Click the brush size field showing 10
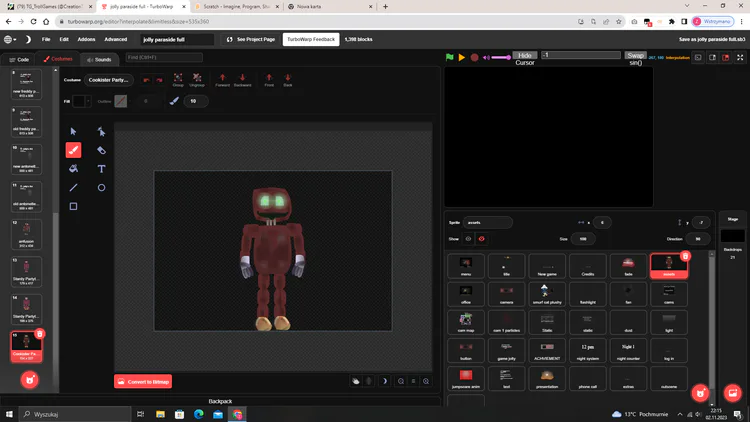750x422 pixels. (196, 101)
